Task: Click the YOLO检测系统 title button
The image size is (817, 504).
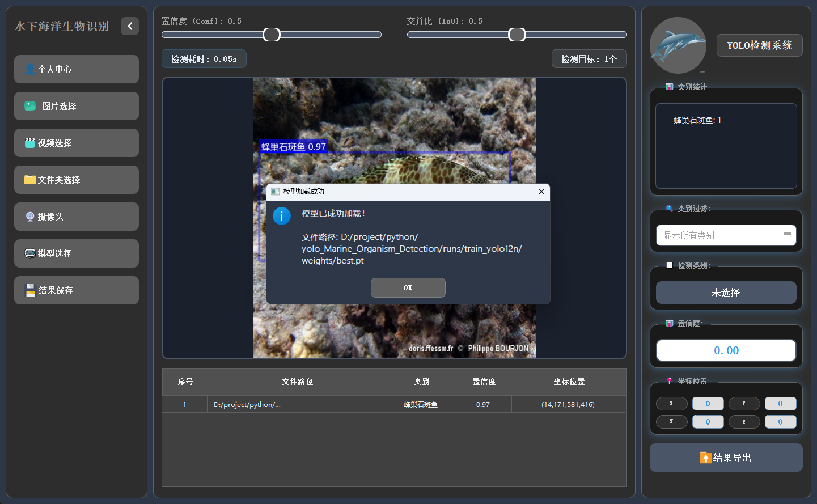Action: 759,45
